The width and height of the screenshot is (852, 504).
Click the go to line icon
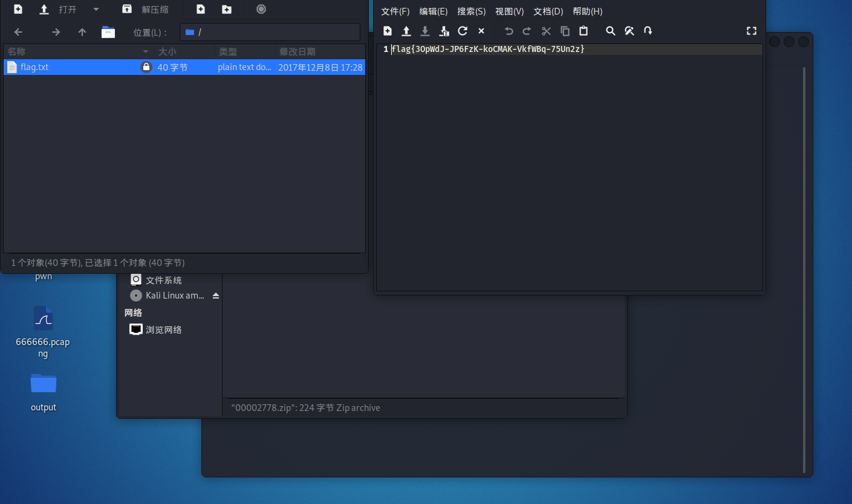[x=648, y=31]
